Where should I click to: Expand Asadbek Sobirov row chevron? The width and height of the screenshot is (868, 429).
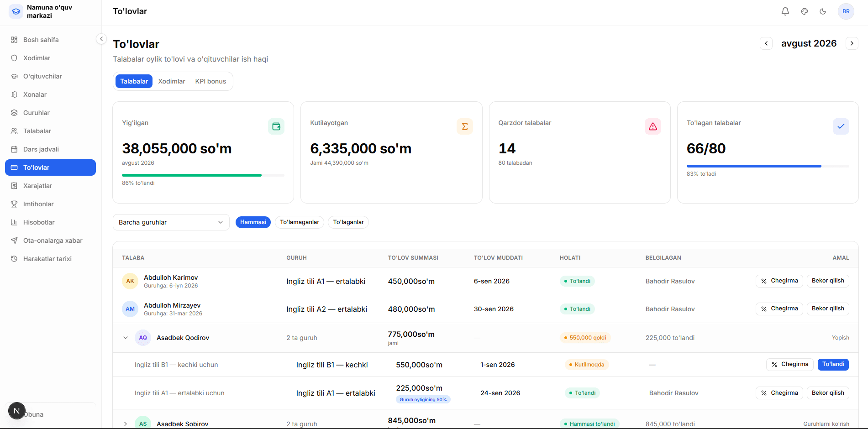(x=126, y=424)
